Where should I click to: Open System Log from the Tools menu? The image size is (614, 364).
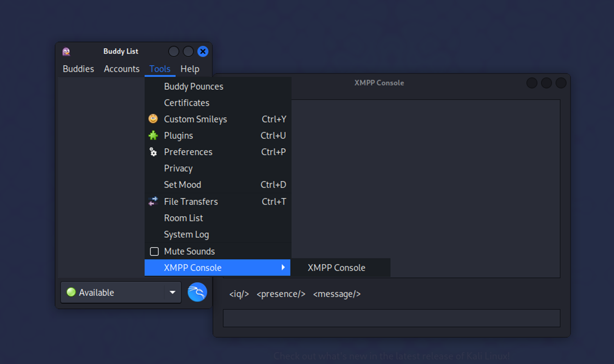[218, 235]
